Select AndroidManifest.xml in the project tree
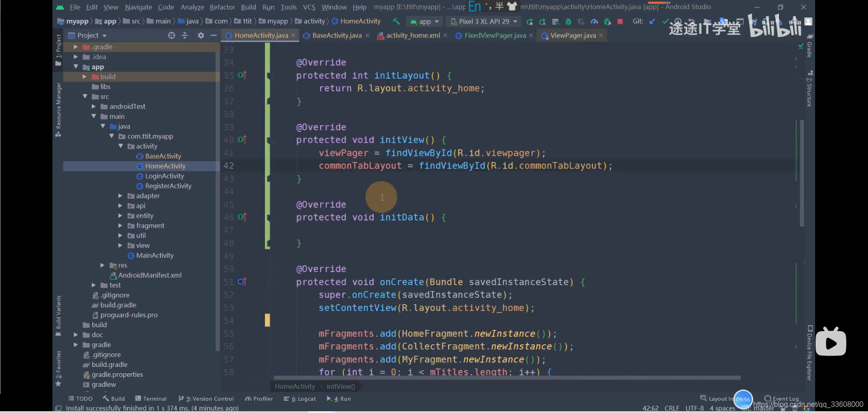The width and height of the screenshot is (868, 413). coord(150,275)
